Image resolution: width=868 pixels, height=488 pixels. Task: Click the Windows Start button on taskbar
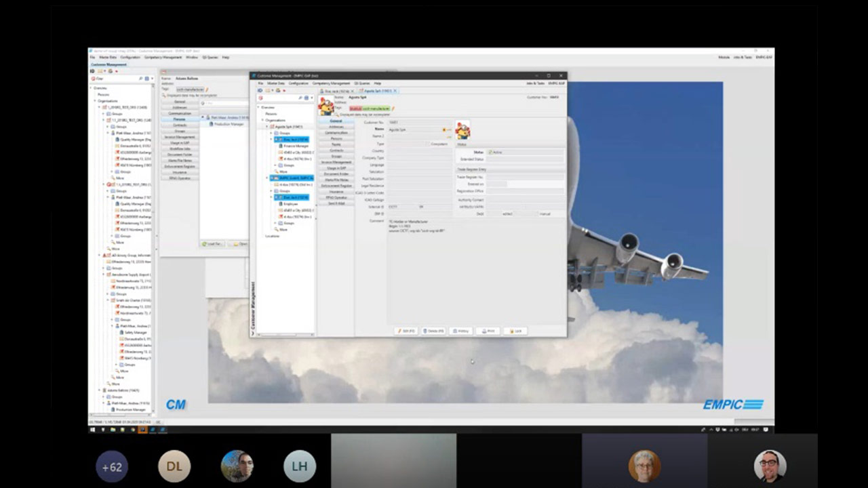[93, 430]
